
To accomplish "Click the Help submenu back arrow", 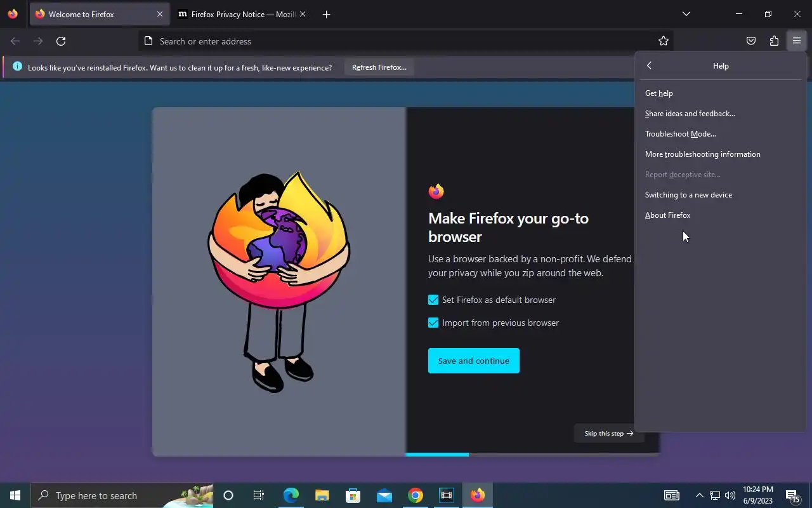I will (649, 65).
